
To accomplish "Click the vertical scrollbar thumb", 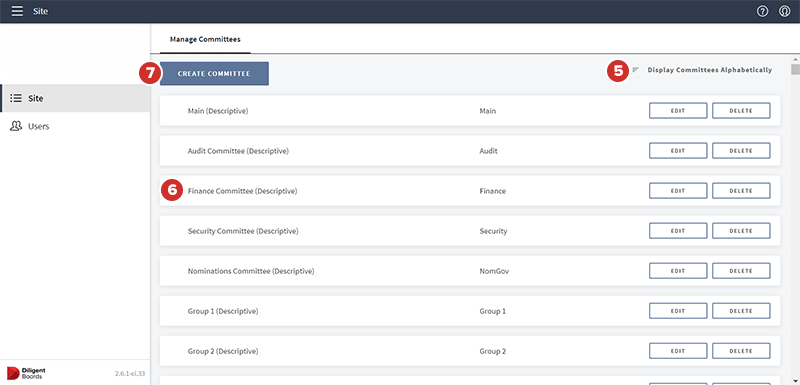I will pyautogui.click(x=795, y=69).
